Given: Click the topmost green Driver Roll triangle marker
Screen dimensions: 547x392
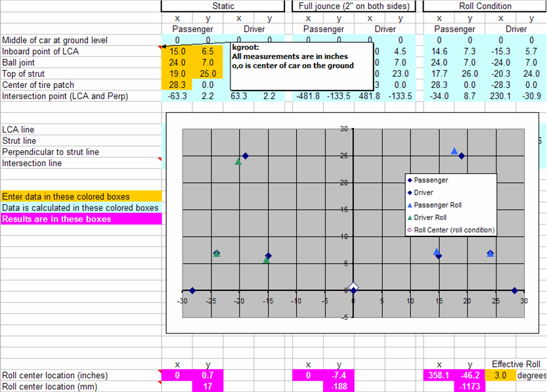Looking at the screenshot, I should (x=238, y=161).
